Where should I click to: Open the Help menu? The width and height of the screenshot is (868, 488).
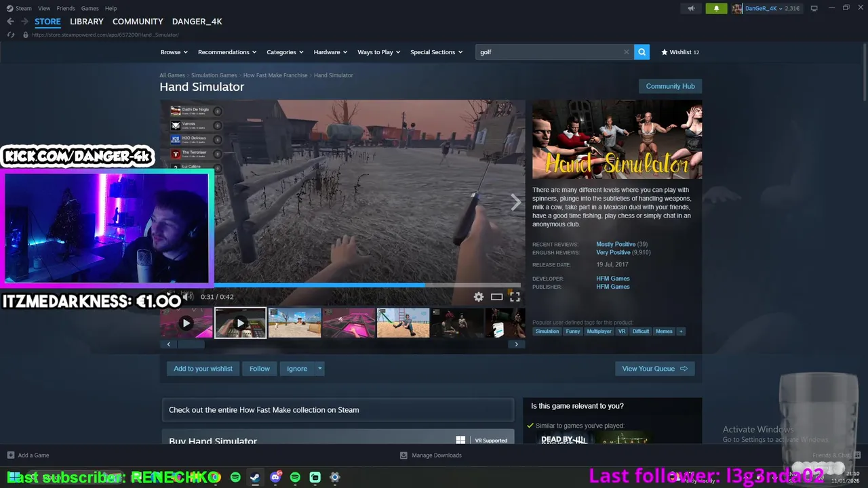[x=111, y=8]
